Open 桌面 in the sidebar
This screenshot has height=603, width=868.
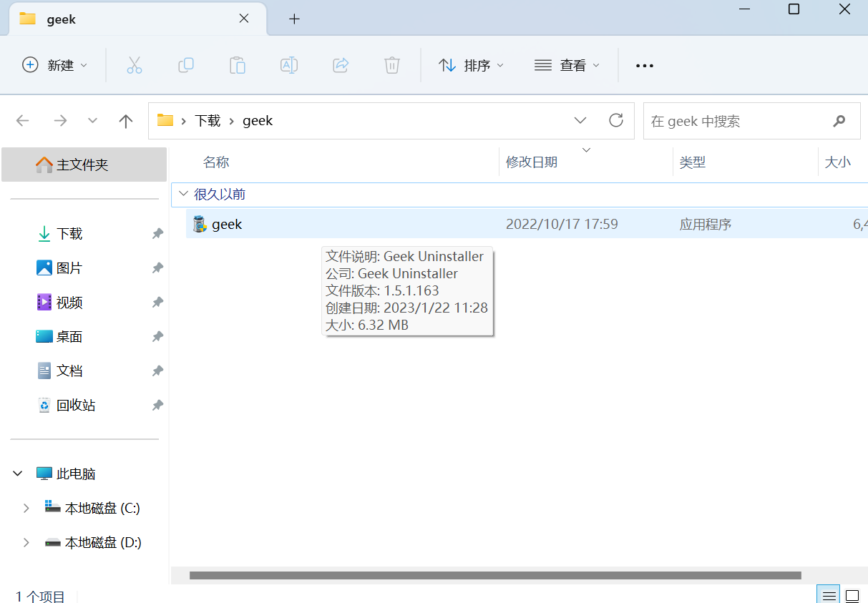(x=69, y=337)
